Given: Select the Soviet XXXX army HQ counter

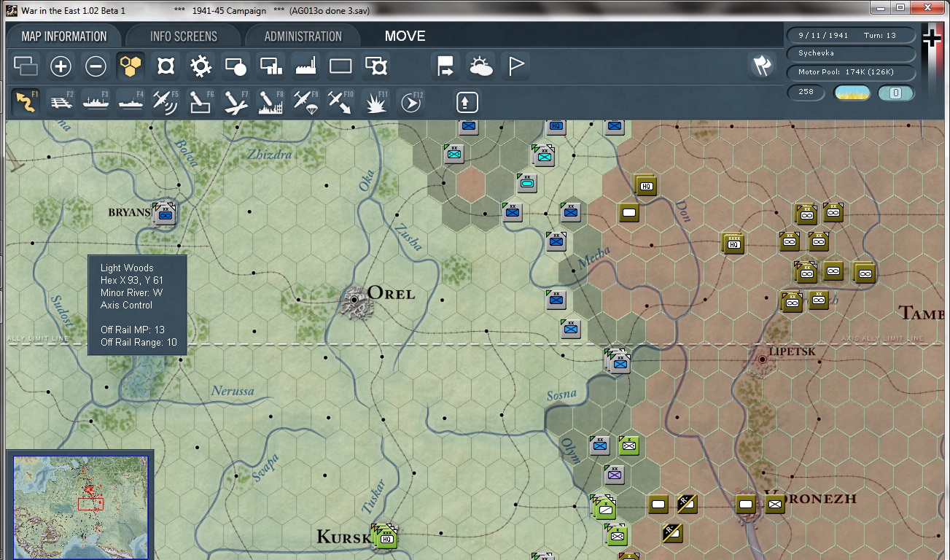Looking at the screenshot, I should point(733,244).
